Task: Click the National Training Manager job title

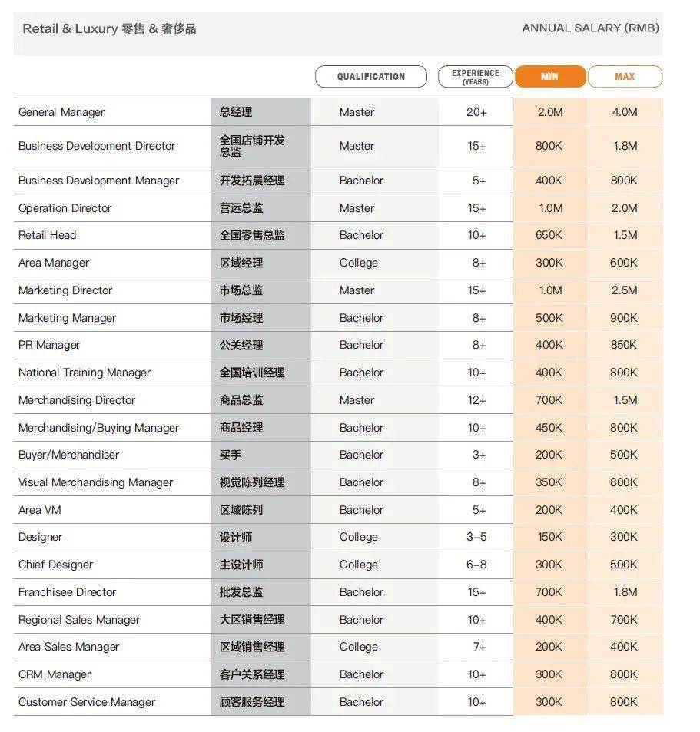Action: click(x=85, y=373)
